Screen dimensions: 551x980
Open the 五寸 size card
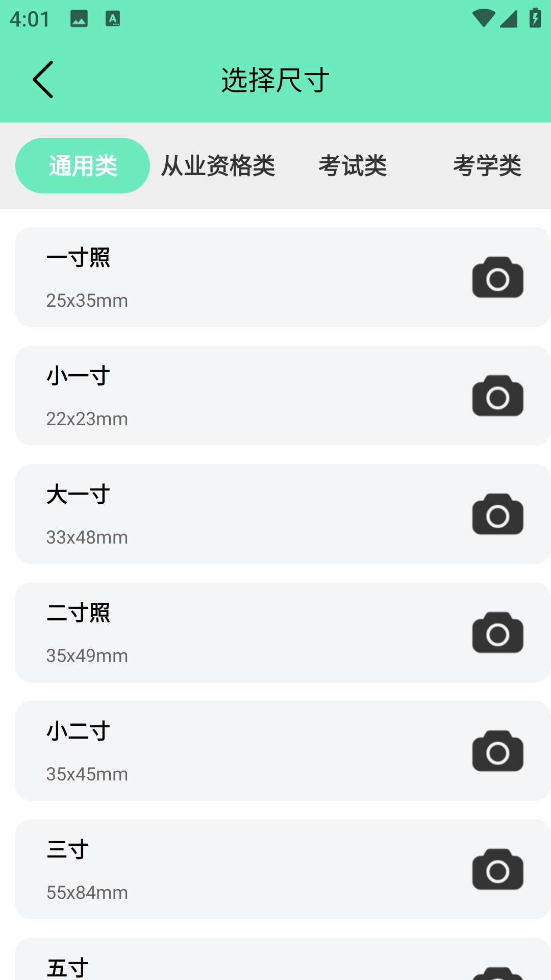tap(67, 967)
